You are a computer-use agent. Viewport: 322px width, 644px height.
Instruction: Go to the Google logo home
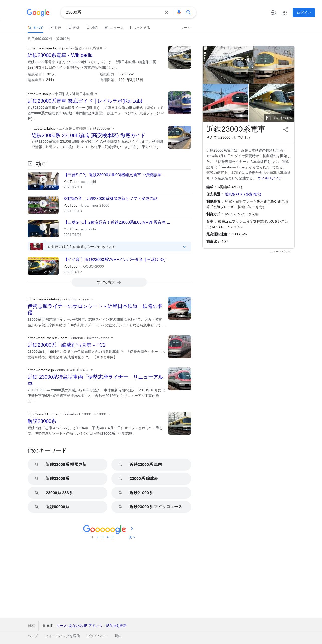click(x=38, y=12)
